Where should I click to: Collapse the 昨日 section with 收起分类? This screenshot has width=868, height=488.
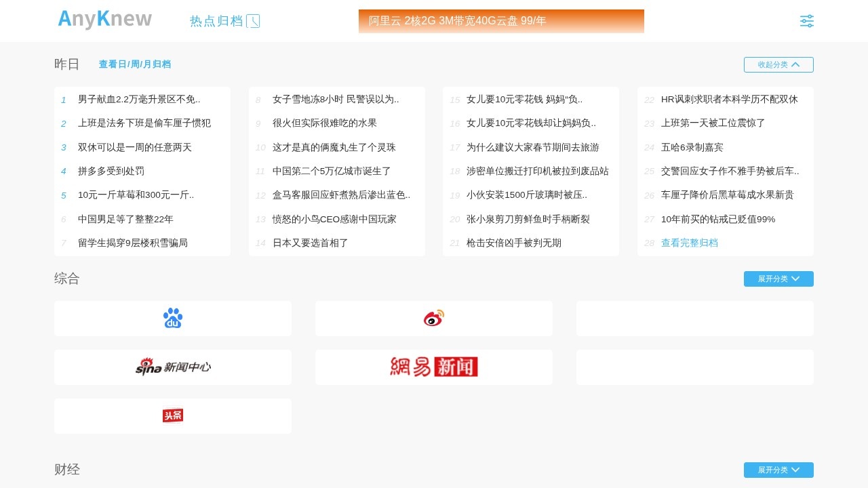(x=778, y=64)
